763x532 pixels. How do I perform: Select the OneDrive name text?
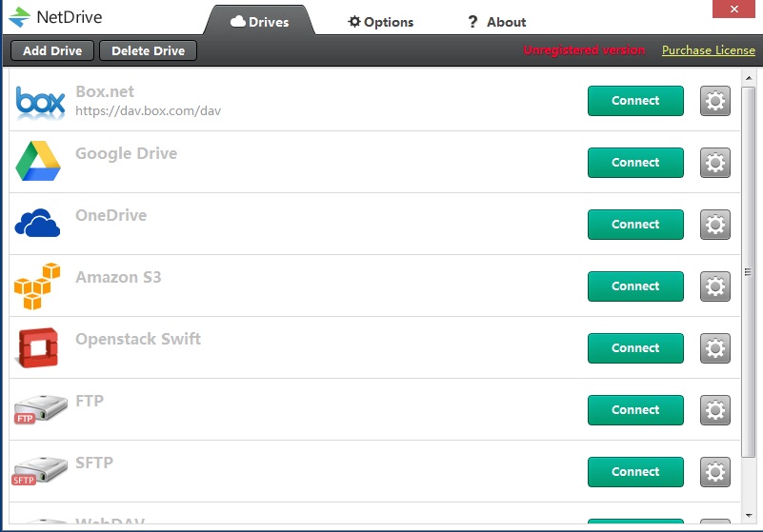[x=110, y=215]
